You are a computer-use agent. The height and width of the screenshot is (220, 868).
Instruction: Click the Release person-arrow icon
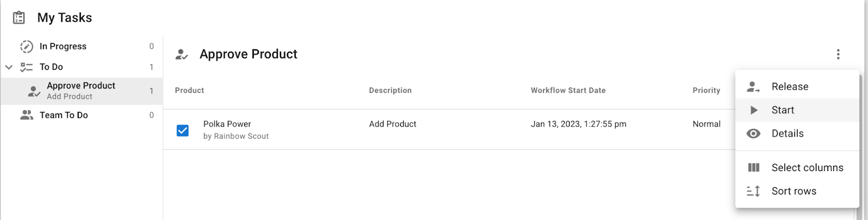pyautogui.click(x=754, y=86)
